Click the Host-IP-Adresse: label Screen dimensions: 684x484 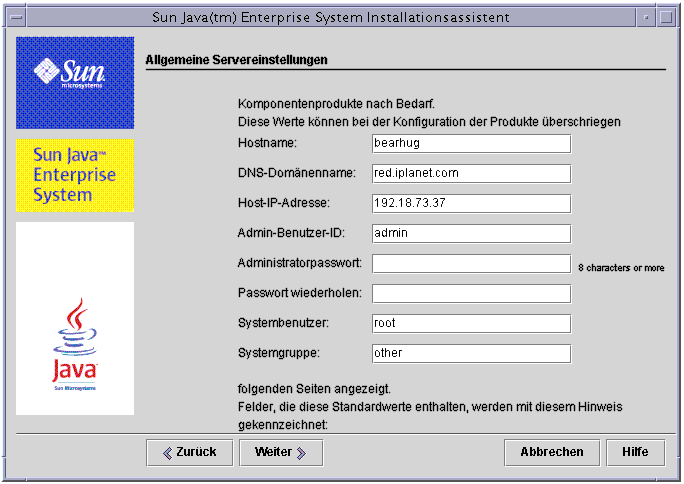(284, 203)
